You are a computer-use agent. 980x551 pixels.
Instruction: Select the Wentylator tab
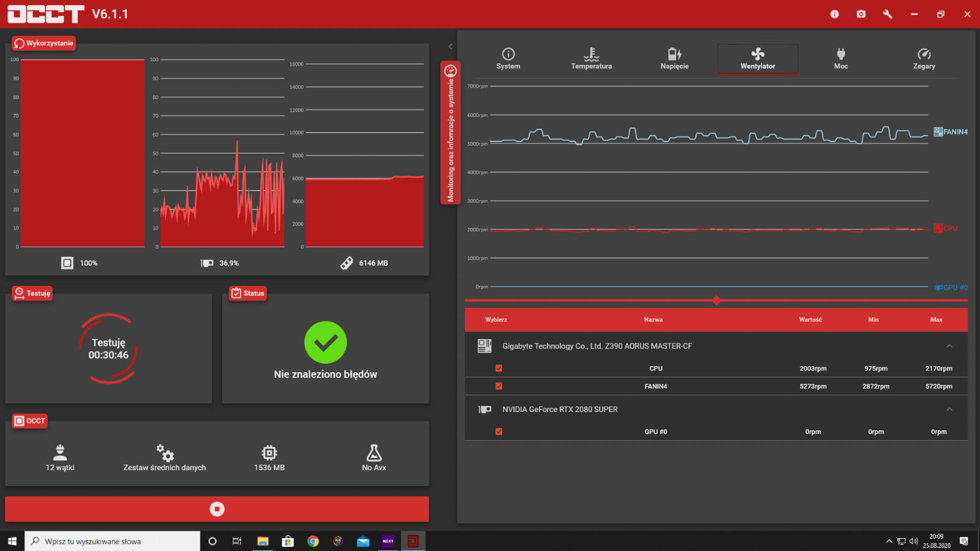[x=758, y=59]
